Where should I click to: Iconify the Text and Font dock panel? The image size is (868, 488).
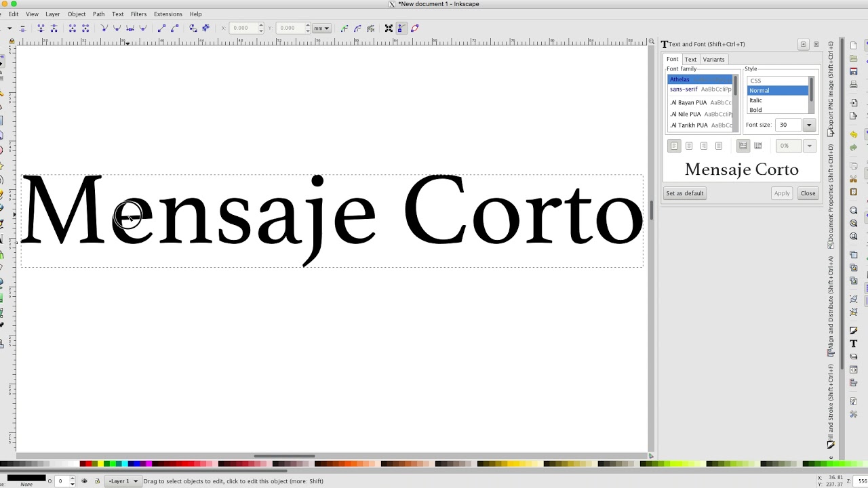[804, 44]
